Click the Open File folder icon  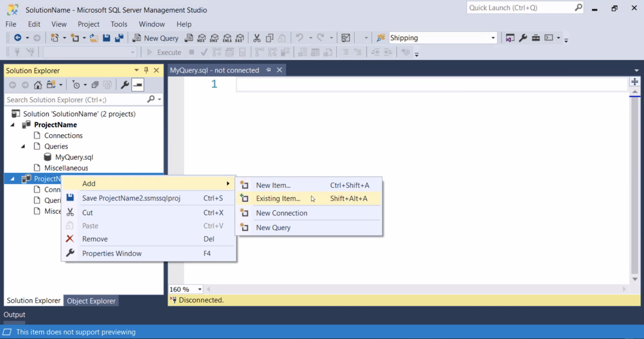pos(94,38)
